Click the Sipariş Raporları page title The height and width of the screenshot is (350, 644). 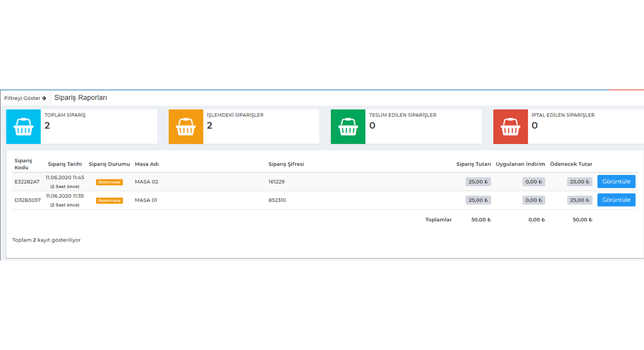pyautogui.click(x=80, y=98)
